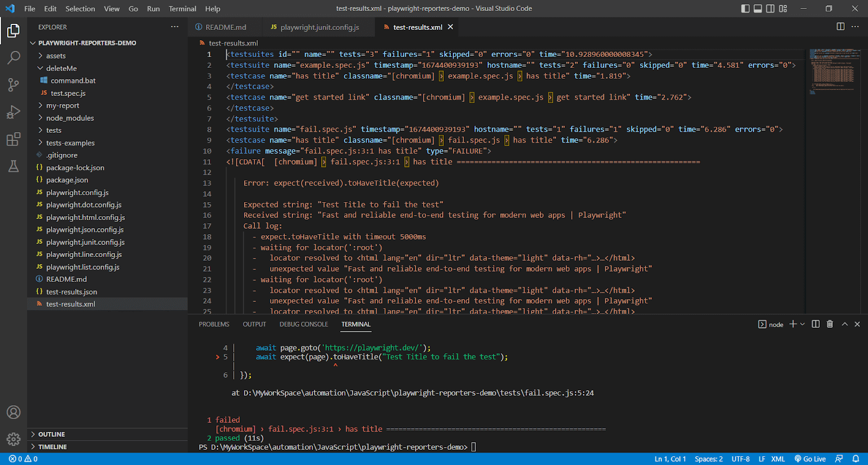Click the editor minimap preview

coord(835,72)
